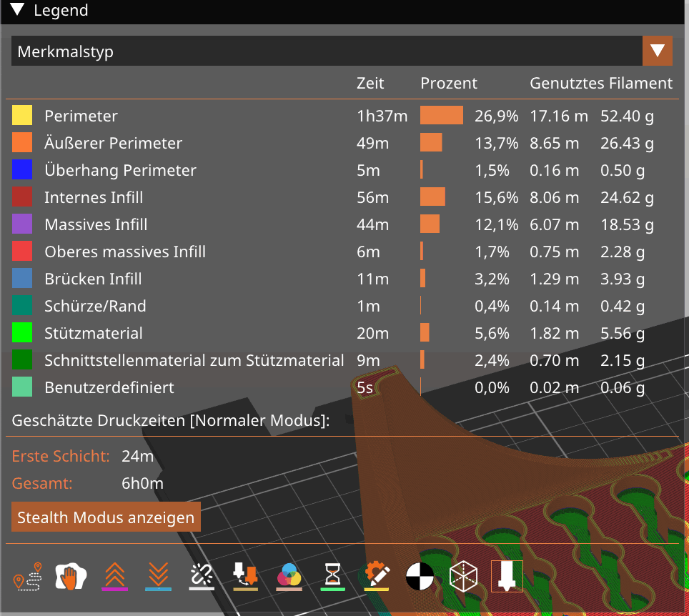The height and width of the screenshot is (616, 689).
Task: Toggle shells wireframe cube icon
Action: point(463,576)
